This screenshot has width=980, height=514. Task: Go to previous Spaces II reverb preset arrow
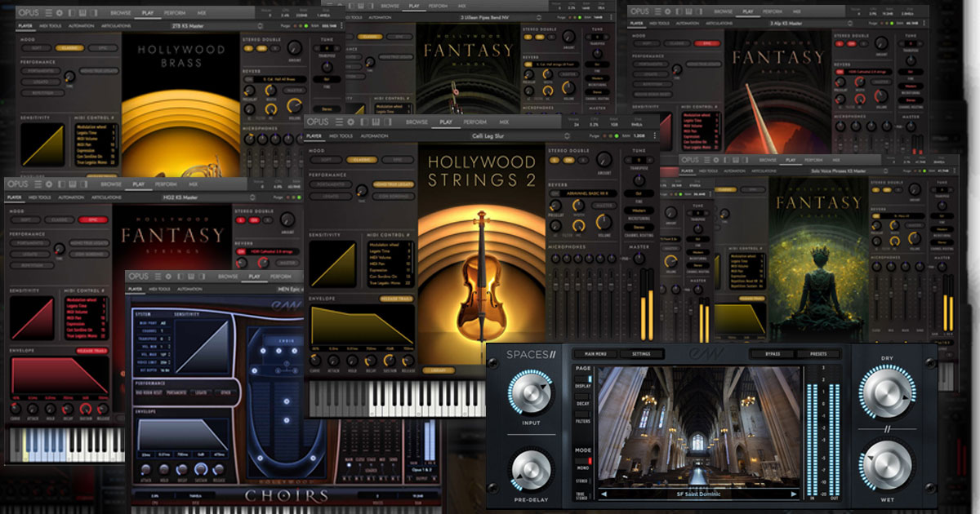pos(604,494)
